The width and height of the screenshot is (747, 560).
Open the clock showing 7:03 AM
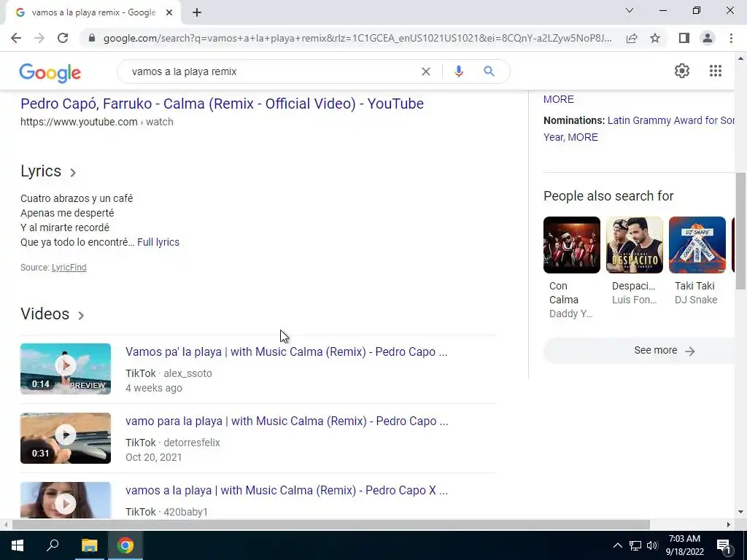pos(684,545)
